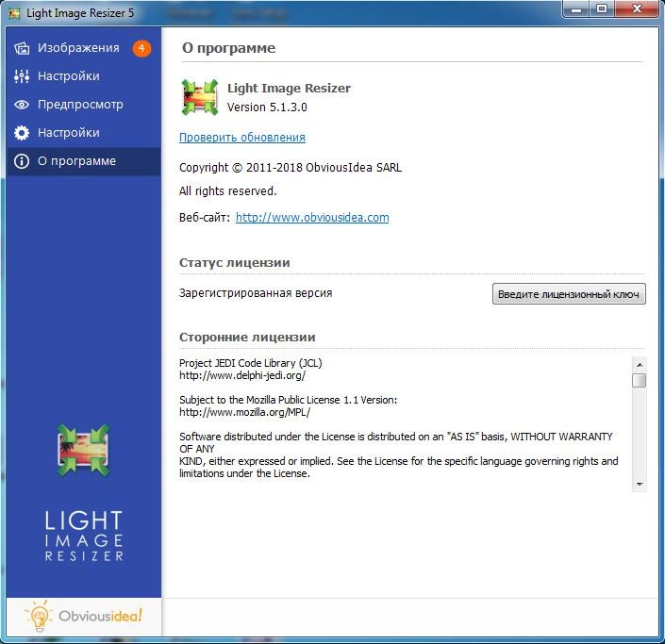
Task: Click the licenses scrollbar up arrow
Action: click(x=640, y=365)
